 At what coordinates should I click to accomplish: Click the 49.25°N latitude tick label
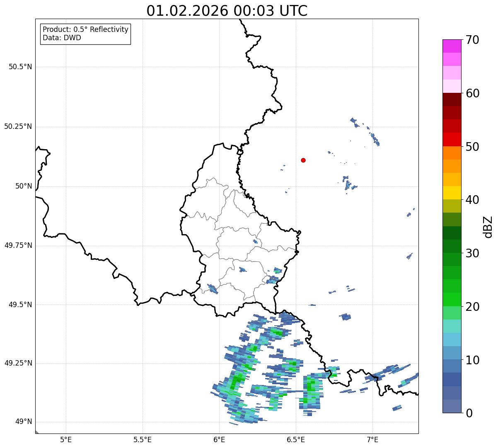click(x=18, y=363)
